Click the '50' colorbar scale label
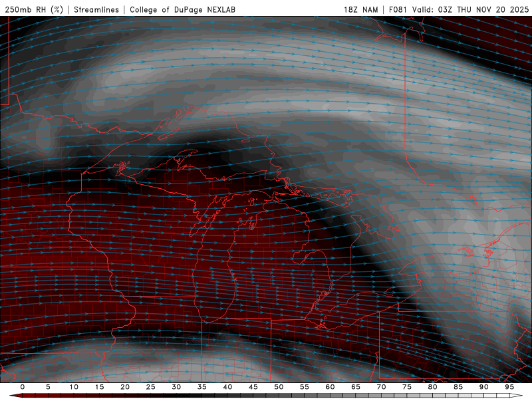This screenshot has width=532, height=399. [279, 387]
